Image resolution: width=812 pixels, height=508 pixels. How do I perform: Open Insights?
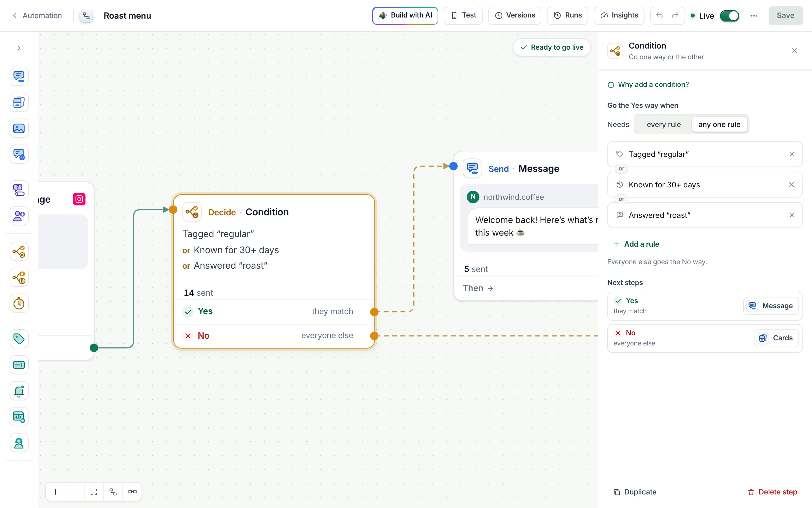(x=619, y=16)
